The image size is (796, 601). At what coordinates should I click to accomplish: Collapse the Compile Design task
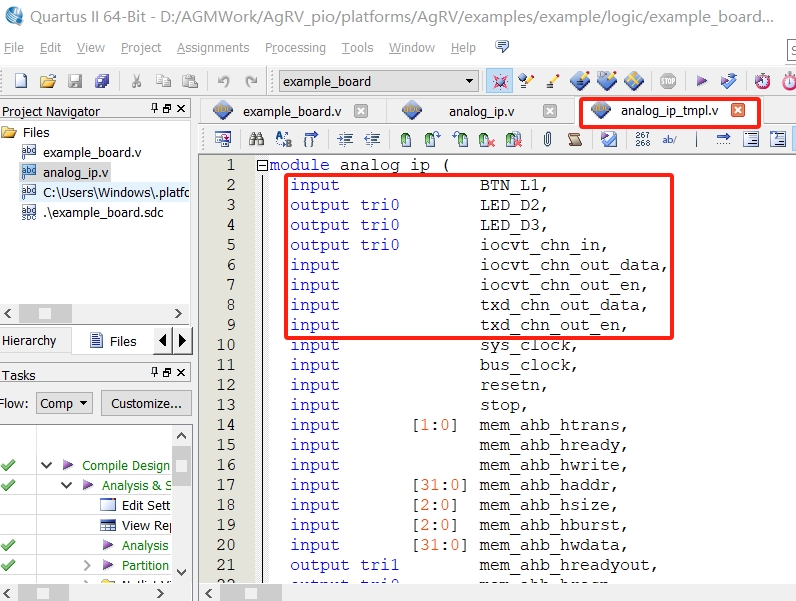47,465
